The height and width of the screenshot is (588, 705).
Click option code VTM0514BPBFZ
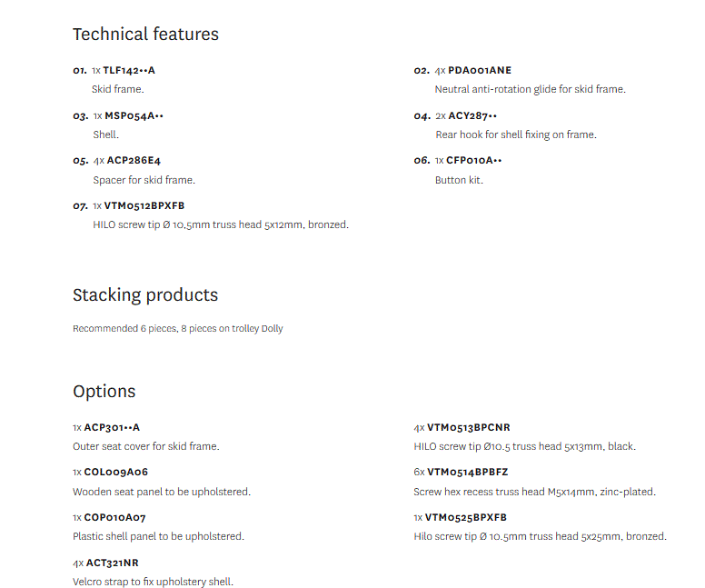pos(468,472)
